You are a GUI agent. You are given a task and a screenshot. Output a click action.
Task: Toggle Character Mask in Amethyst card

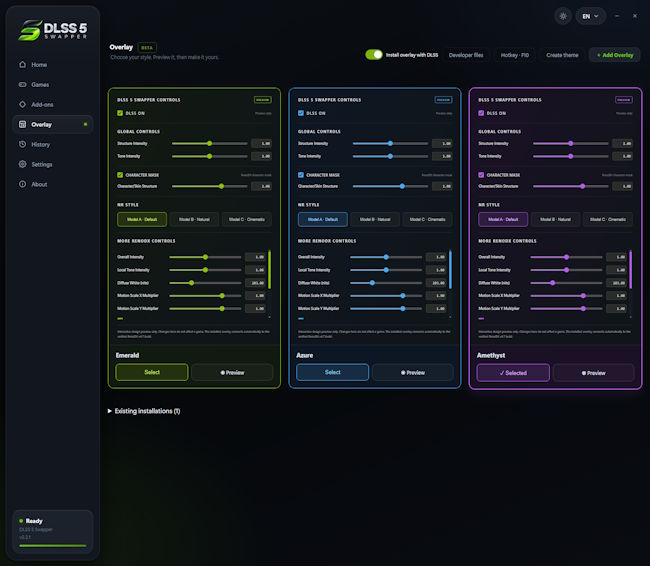481,175
